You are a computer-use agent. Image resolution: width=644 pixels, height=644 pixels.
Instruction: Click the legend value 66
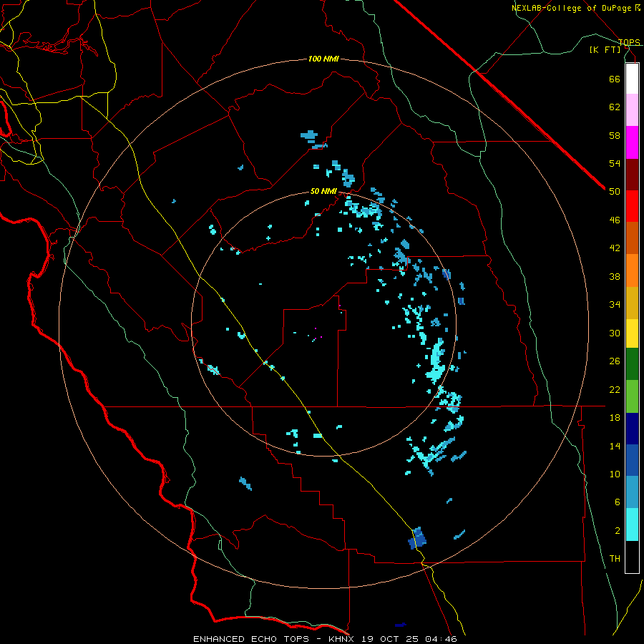click(x=615, y=79)
